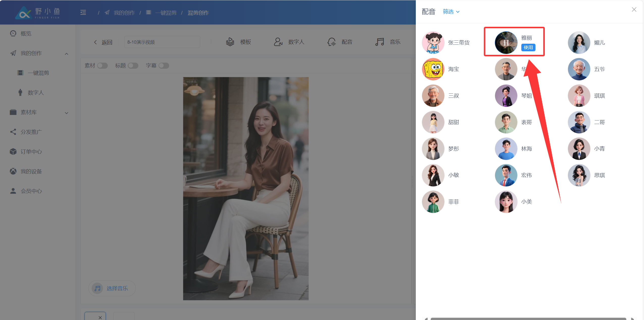The height and width of the screenshot is (320, 644).
Task: Enable the 标题 switch
Action: [x=133, y=66]
